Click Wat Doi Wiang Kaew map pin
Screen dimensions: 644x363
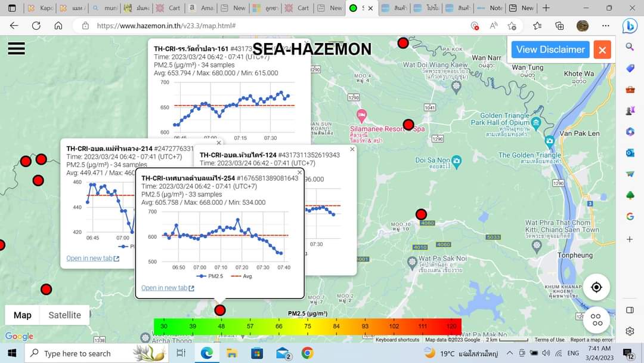pos(456,87)
